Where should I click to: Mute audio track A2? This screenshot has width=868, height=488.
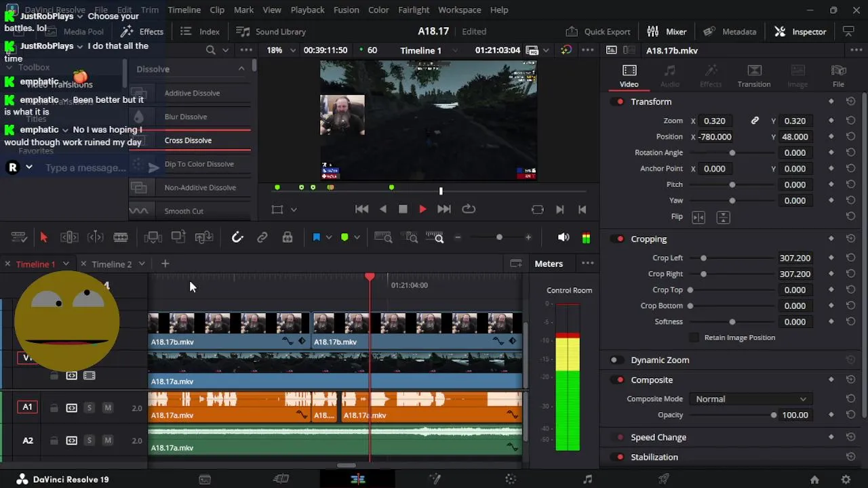[x=107, y=441]
